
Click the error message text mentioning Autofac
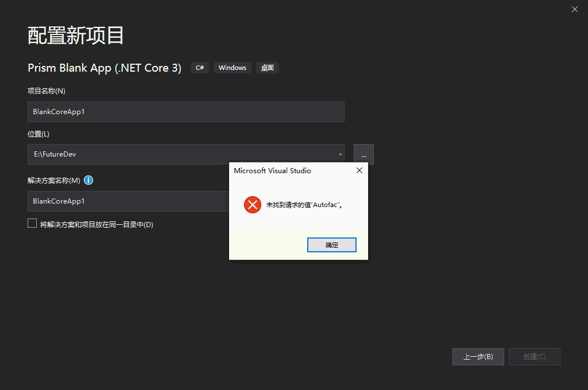(x=304, y=205)
